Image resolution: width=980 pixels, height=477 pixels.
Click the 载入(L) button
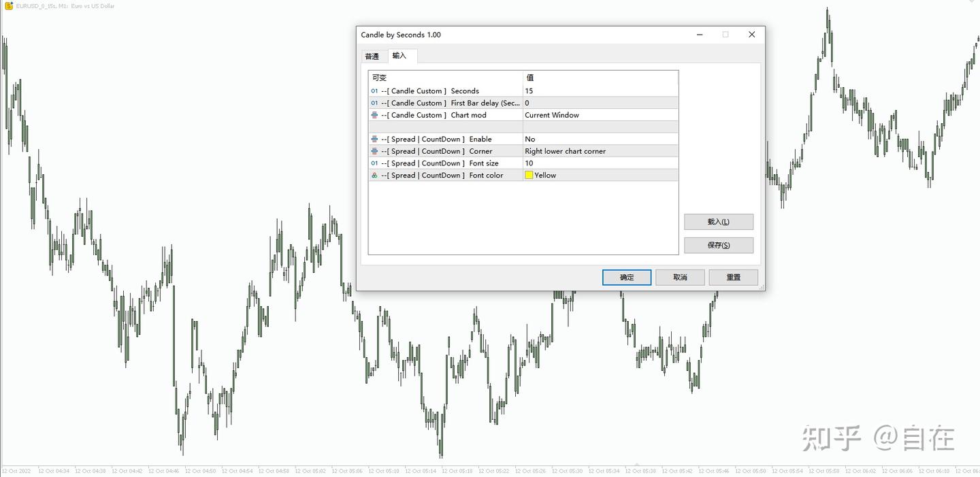[719, 222]
